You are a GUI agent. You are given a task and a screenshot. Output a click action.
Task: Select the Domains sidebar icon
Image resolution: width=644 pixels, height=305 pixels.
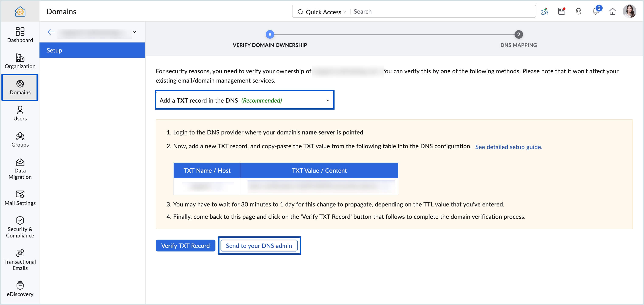20,87
